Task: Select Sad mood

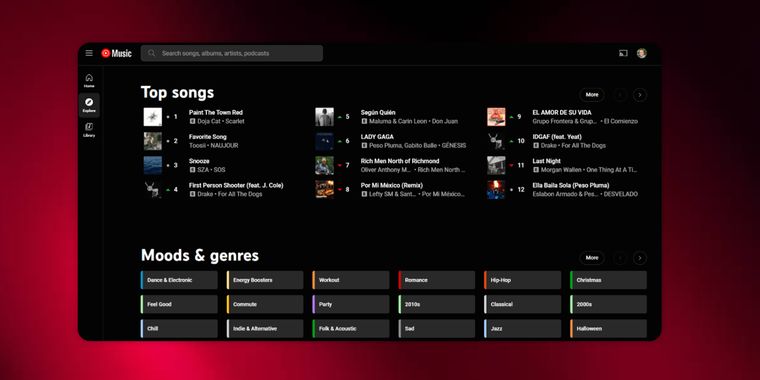Action: click(x=436, y=329)
